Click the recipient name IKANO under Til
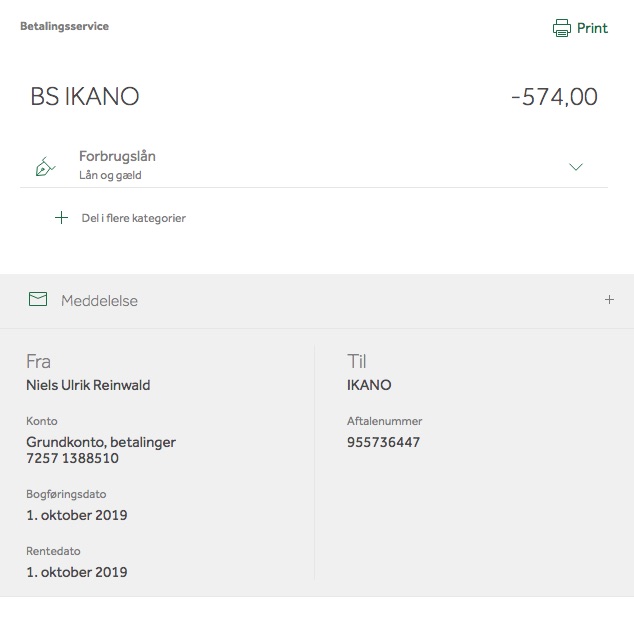634x640 pixels. pos(369,385)
